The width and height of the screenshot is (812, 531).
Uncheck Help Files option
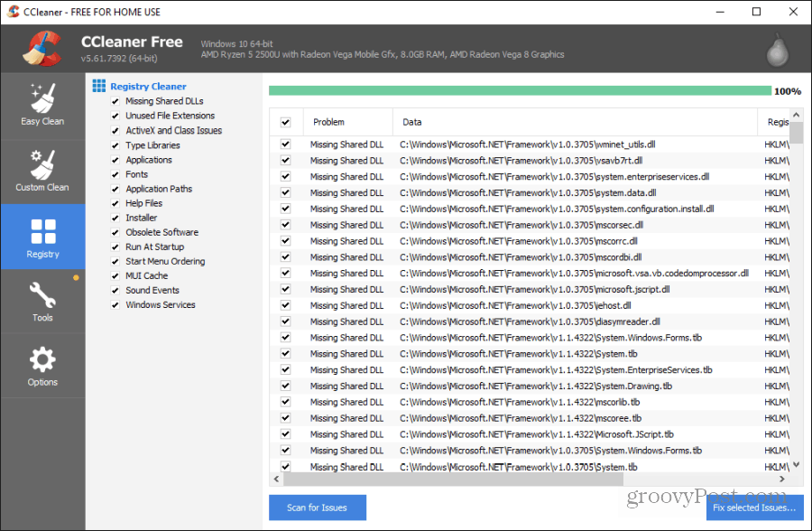point(115,203)
